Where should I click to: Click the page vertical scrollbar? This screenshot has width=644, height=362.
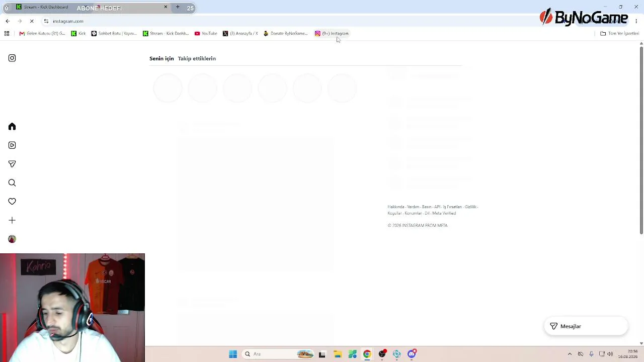[641, 140]
